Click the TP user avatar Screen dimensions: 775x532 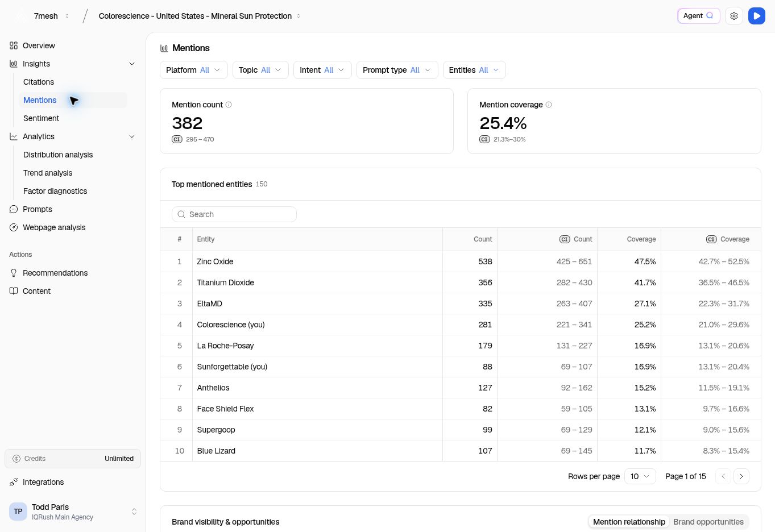(x=18, y=512)
